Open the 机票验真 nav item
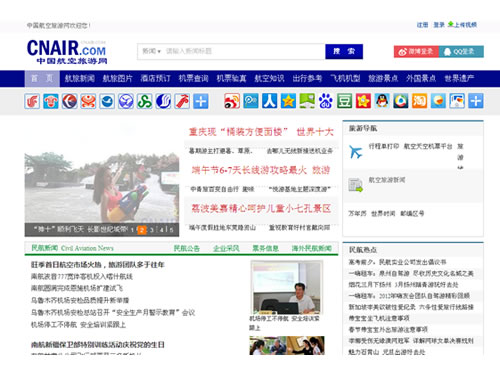Image resolution: width=500 pixels, height=375 pixels. (231, 79)
